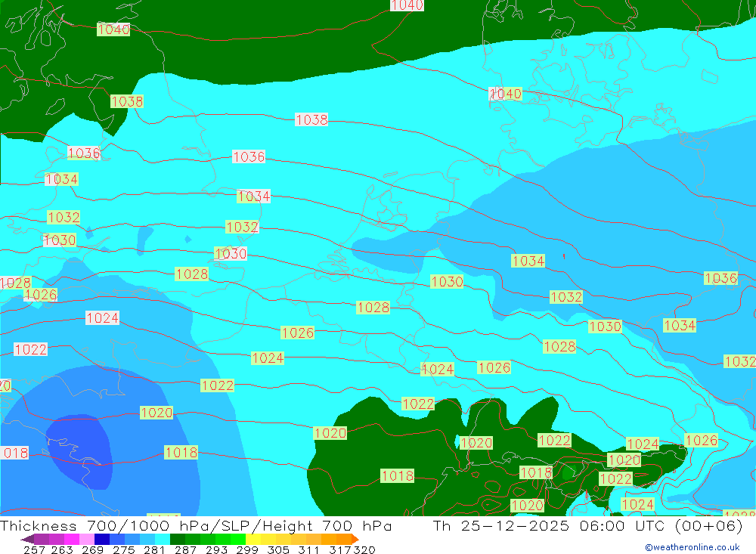Click the orange arrow at legend's end
Viewport: 756px width, 554px height.
(x=355, y=539)
